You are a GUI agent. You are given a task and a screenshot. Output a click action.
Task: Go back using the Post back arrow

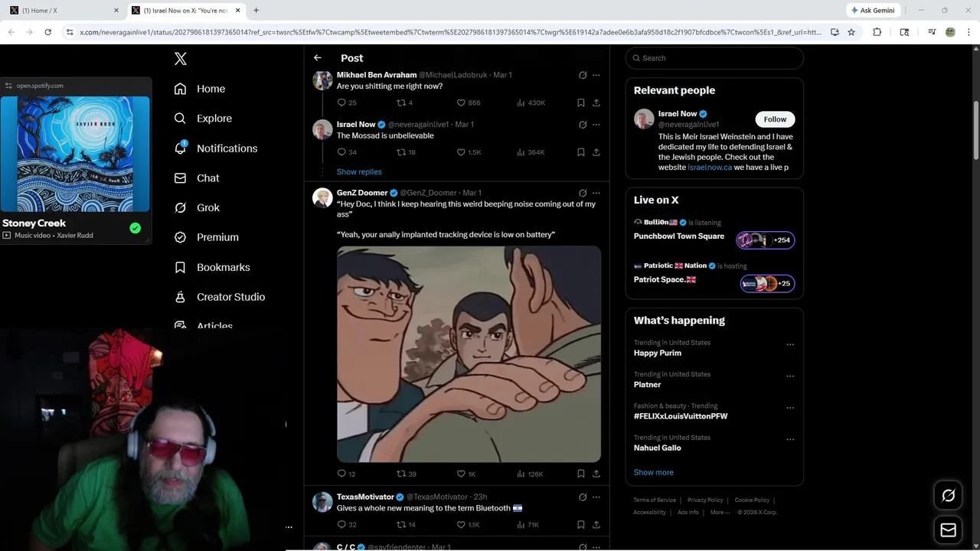click(318, 58)
